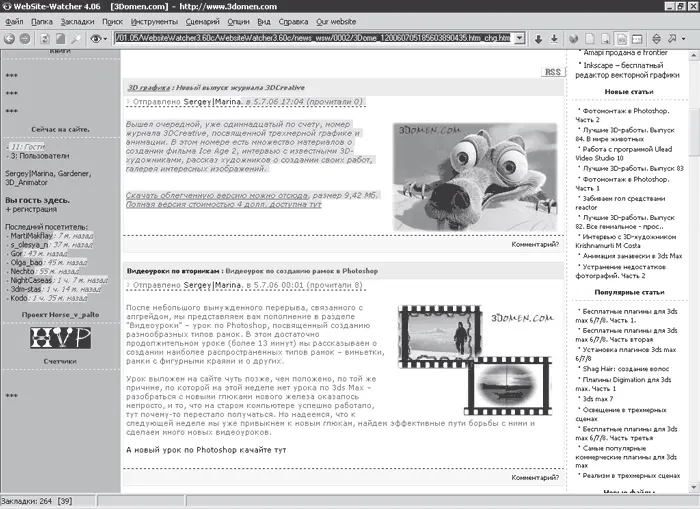The height and width of the screenshot is (509, 700).
Task: Open the Справка menu
Action: click(293, 21)
